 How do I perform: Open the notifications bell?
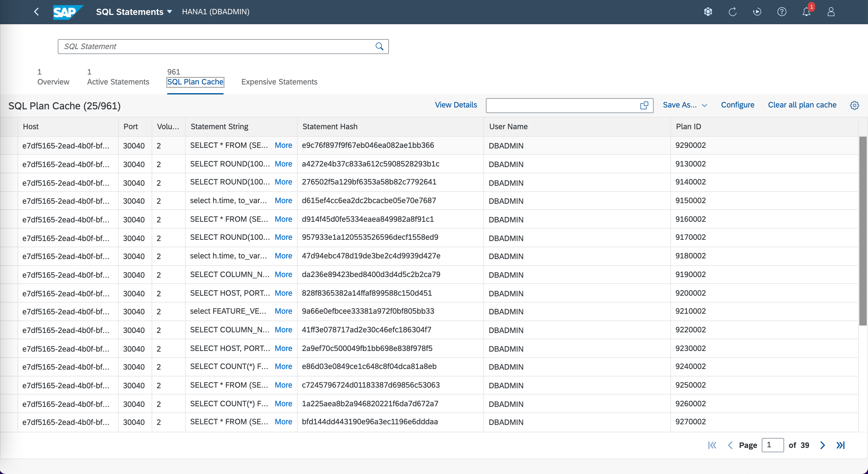coord(806,12)
